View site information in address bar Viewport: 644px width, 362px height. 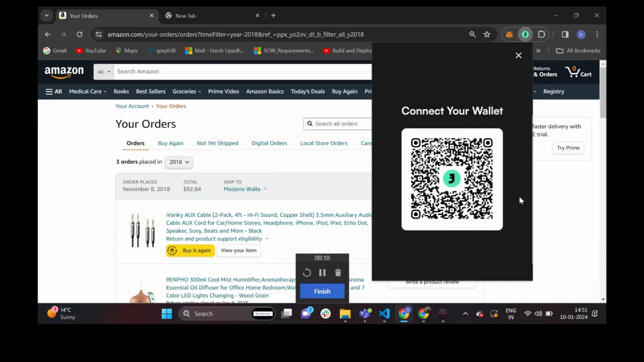click(99, 35)
